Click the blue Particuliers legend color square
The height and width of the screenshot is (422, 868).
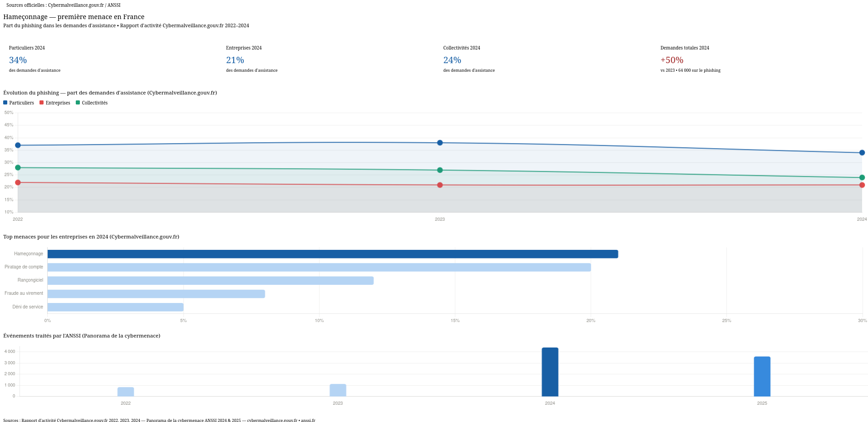pos(5,103)
